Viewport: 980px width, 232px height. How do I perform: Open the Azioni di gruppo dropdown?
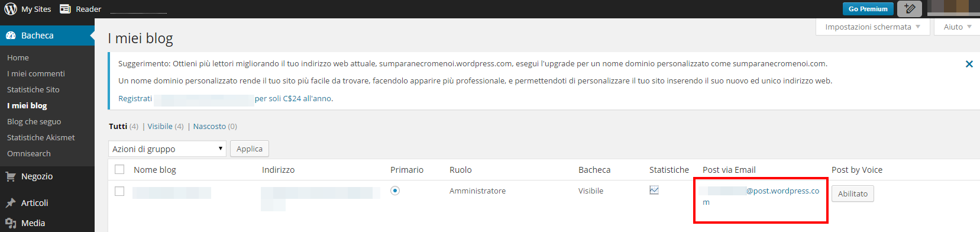tap(167, 149)
